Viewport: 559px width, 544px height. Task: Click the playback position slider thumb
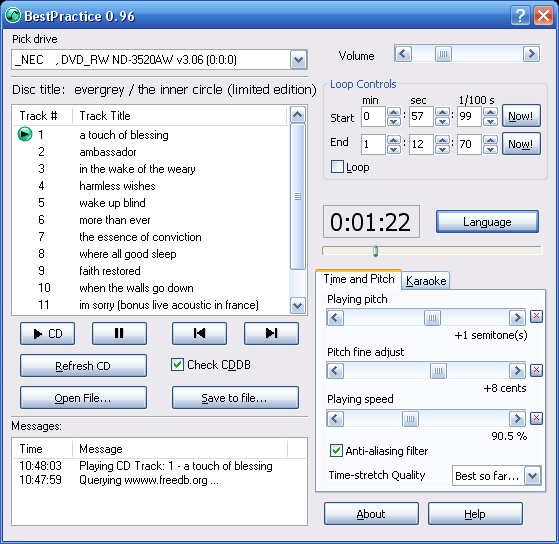pyautogui.click(x=375, y=251)
